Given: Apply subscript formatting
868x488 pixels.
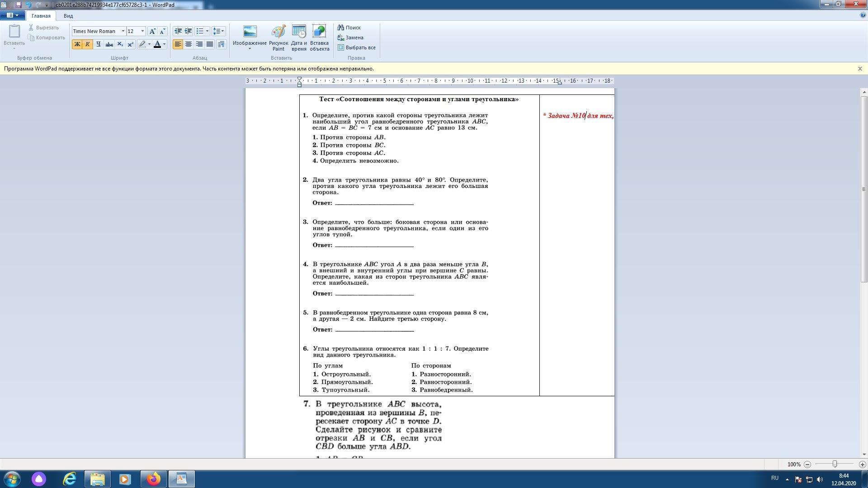Looking at the screenshot, I should point(120,44).
